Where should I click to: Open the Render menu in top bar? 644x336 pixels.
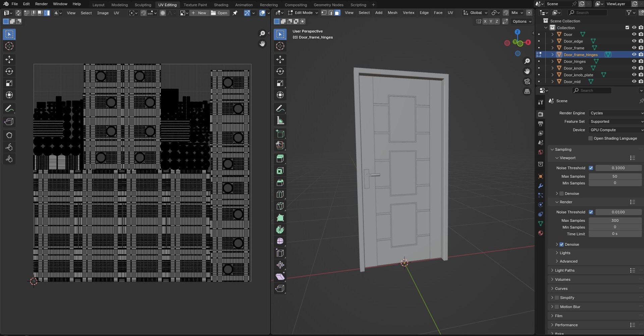(x=41, y=4)
